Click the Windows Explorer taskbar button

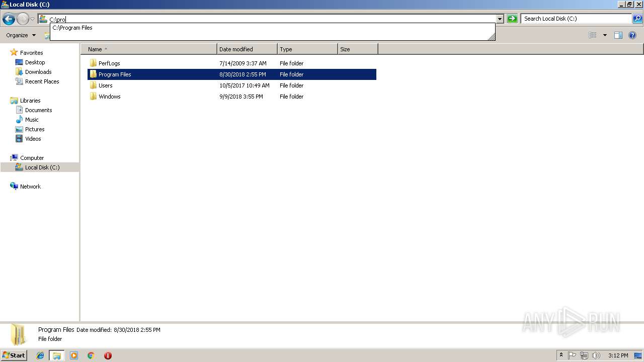tap(57, 355)
